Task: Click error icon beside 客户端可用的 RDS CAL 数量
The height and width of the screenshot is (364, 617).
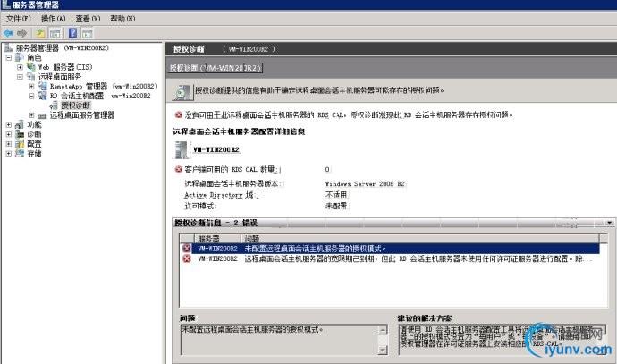Action: pyautogui.click(x=179, y=170)
